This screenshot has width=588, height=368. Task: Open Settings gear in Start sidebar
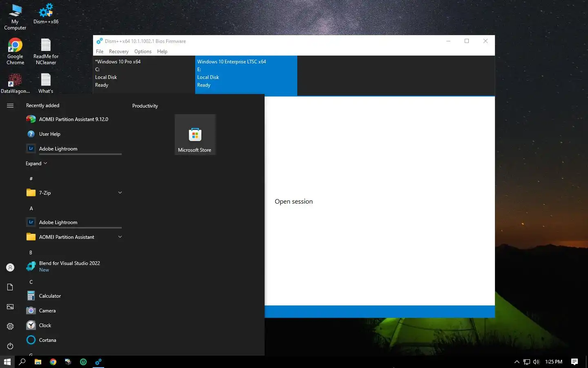click(x=10, y=326)
